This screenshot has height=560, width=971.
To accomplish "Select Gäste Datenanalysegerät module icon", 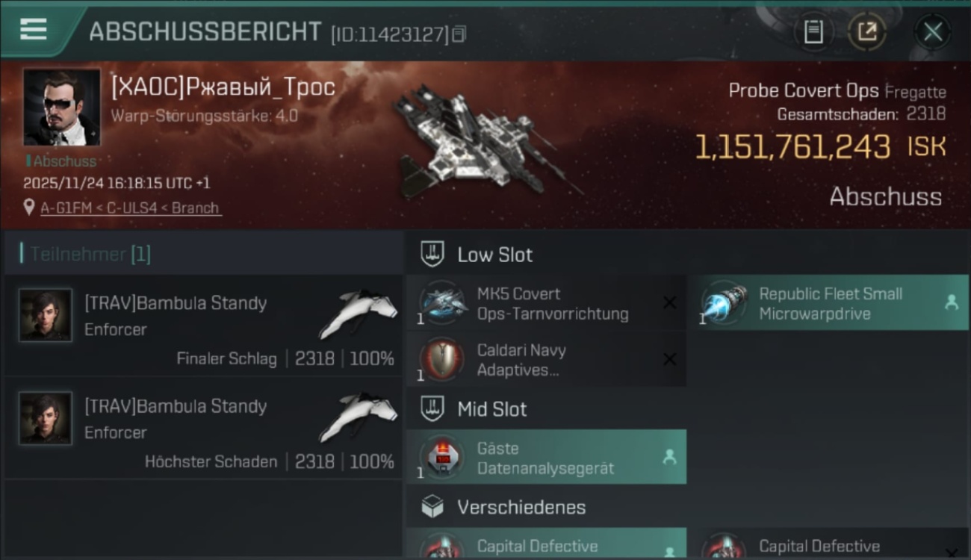I will (x=442, y=458).
